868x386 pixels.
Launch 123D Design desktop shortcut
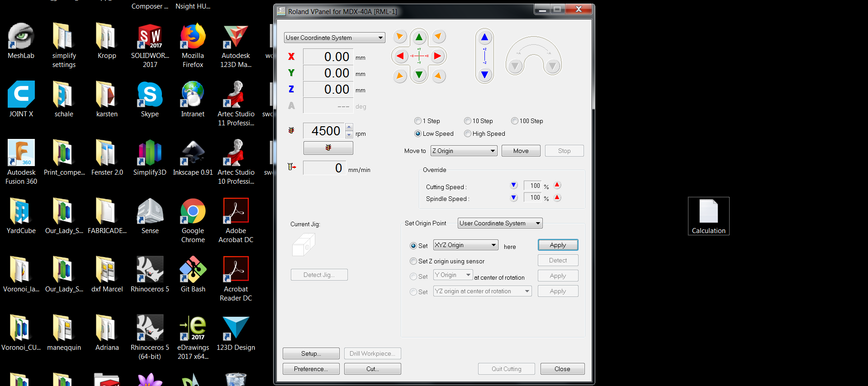[x=236, y=333]
